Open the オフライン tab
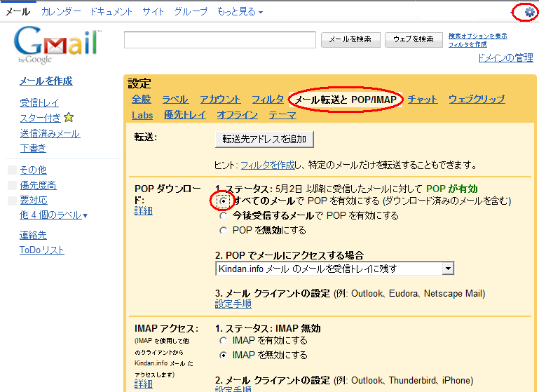Viewport: 539px width, 392px height. coord(237,115)
